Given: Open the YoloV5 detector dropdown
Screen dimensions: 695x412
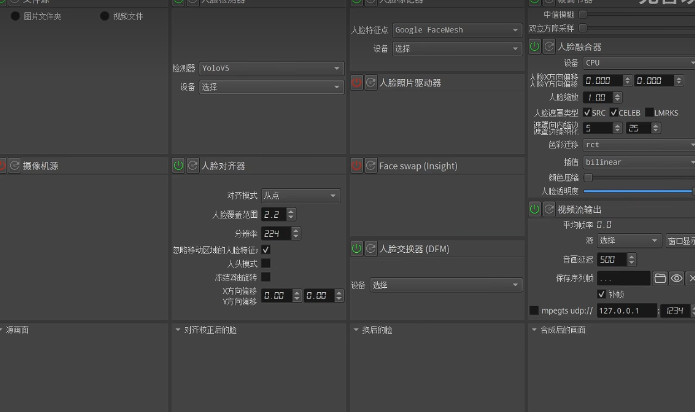Looking at the screenshot, I should point(270,68).
